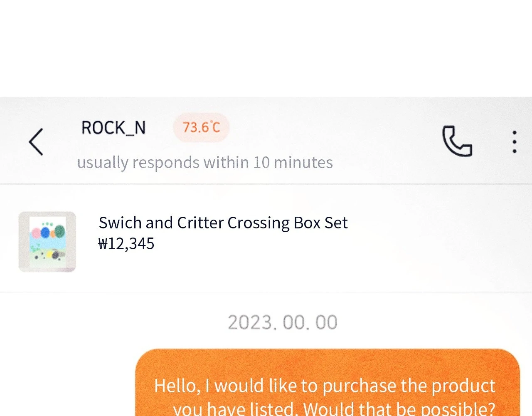Screen dimensions: 532x416
Task: Open the ROCK_N seller profile name
Action: 113,128
